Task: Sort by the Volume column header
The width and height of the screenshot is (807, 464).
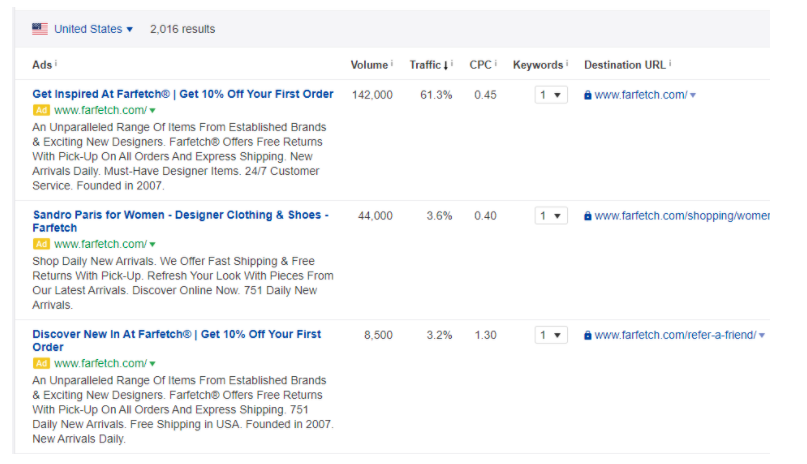Action: 369,65
